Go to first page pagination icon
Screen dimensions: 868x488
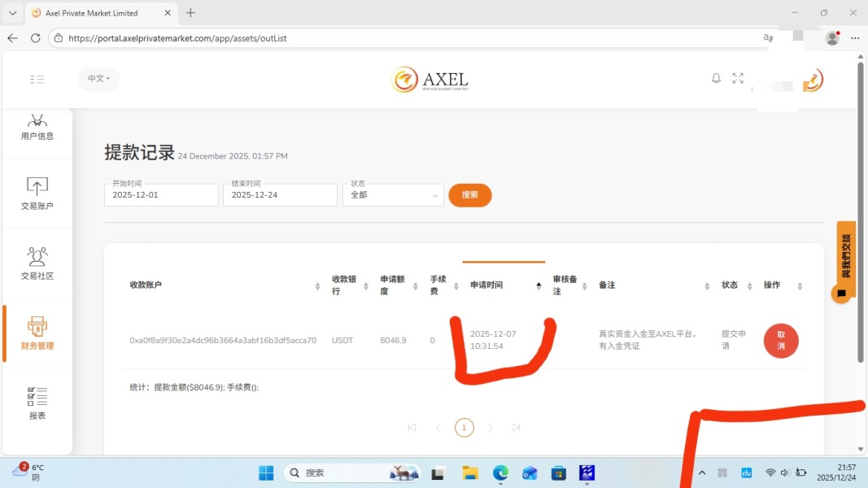pos(412,427)
